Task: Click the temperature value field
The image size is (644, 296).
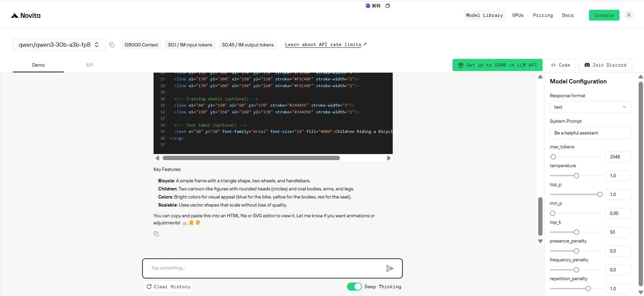Action: pyautogui.click(x=618, y=176)
